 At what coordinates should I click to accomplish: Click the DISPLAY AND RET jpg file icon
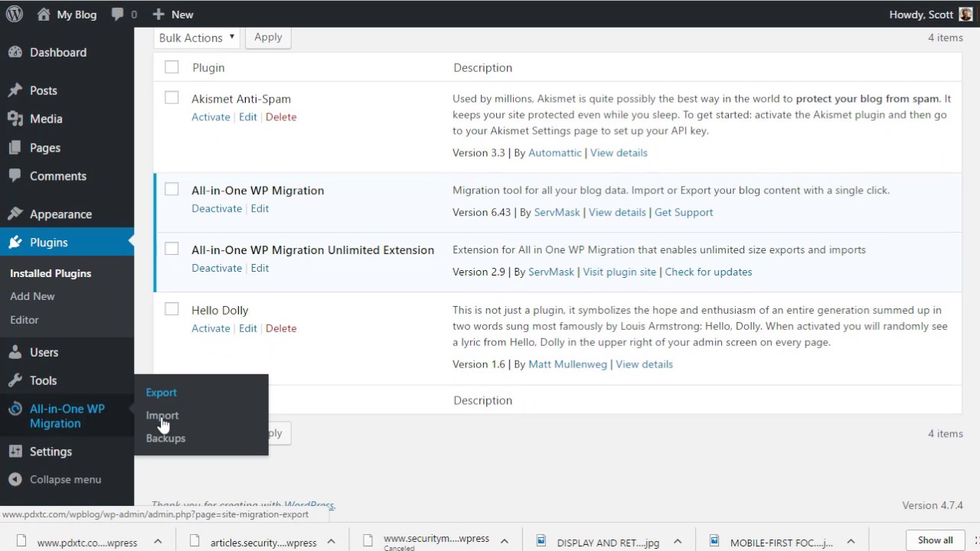tap(541, 541)
